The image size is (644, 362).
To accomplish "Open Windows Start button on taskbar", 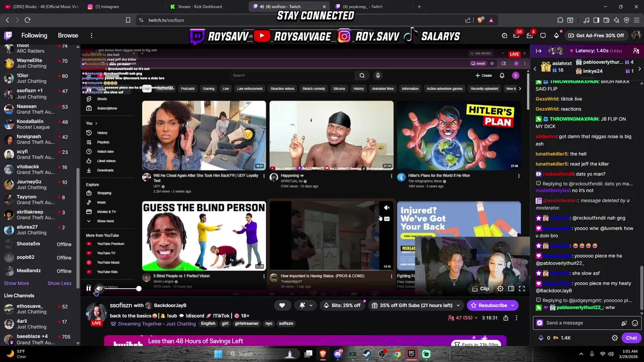I will [218, 354].
